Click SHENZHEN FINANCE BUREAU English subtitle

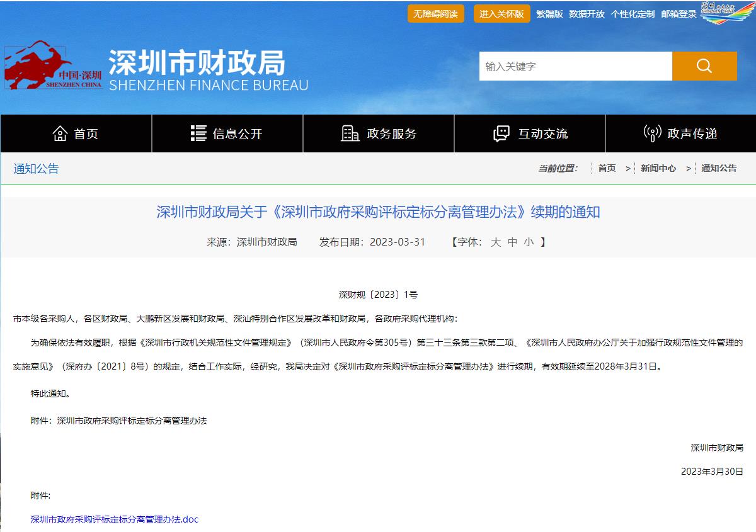coord(209,85)
